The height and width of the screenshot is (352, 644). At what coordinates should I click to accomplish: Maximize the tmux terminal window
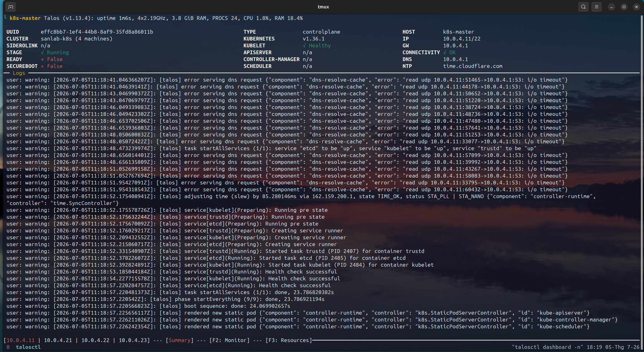pyautogui.click(x=624, y=7)
